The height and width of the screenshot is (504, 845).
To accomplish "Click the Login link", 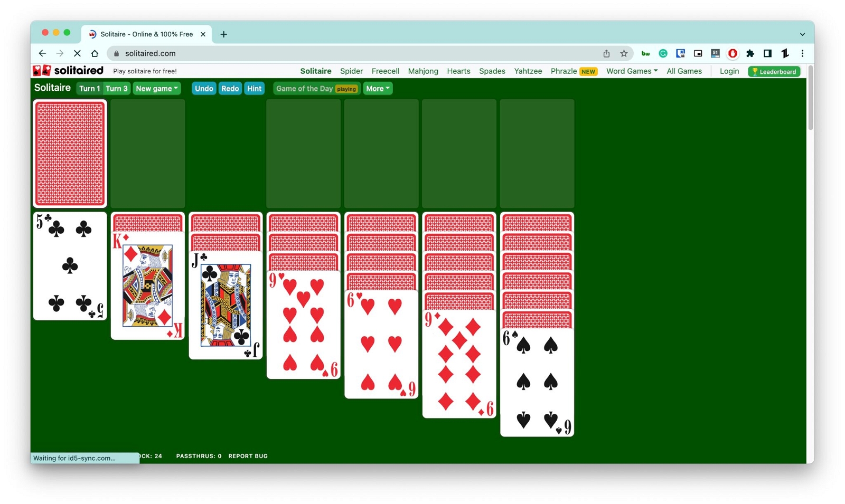I will (729, 71).
